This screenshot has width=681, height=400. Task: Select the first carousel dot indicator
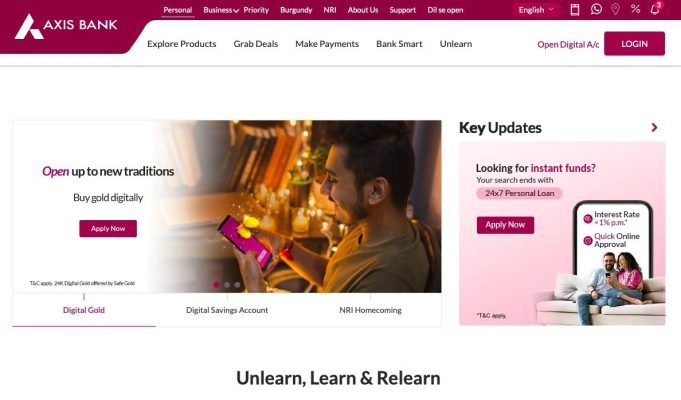pyautogui.click(x=216, y=284)
